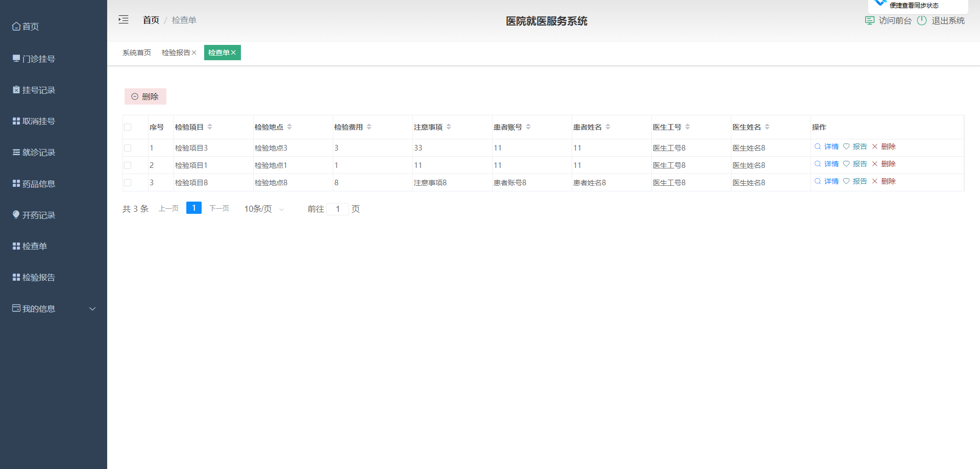Click the 门诊挂号 sidebar icon
This screenshot has height=469, width=980.
point(16,59)
